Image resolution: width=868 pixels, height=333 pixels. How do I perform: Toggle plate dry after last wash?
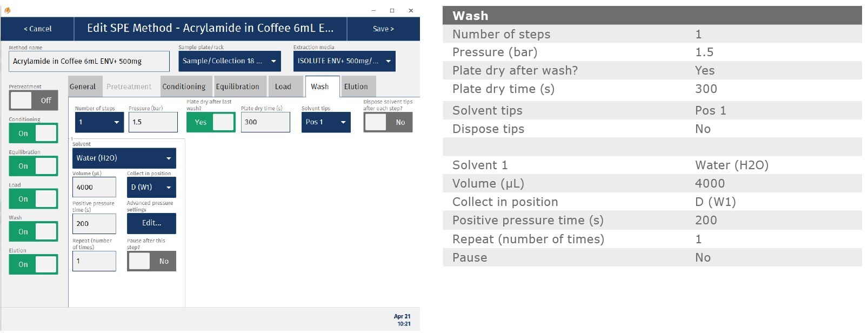click(211, 122)
